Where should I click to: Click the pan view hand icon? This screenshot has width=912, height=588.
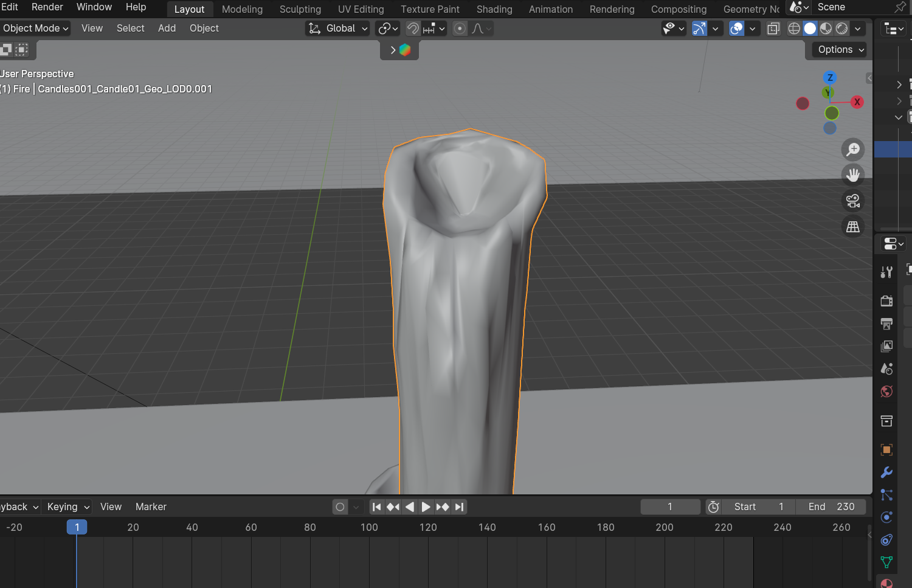[x=853, y=175]
